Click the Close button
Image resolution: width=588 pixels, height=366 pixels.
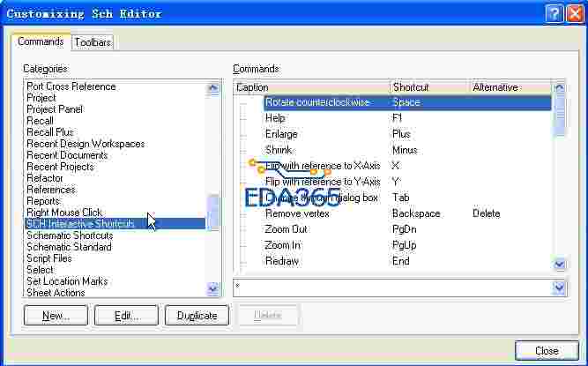(547, 351)
